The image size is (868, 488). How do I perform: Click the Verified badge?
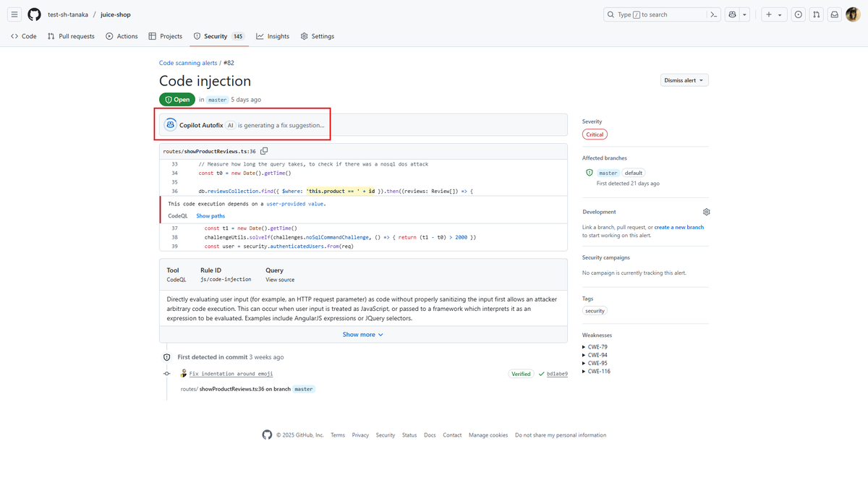point(521,374)
